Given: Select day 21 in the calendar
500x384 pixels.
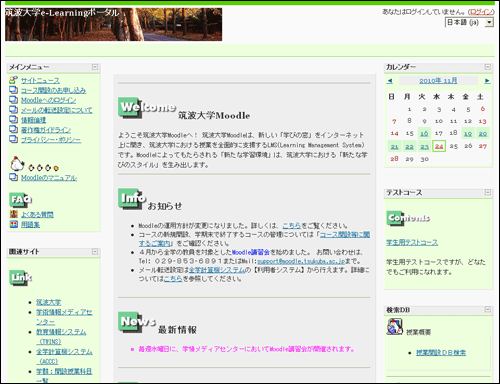Looking at the screenshot, I should (395, 146).
